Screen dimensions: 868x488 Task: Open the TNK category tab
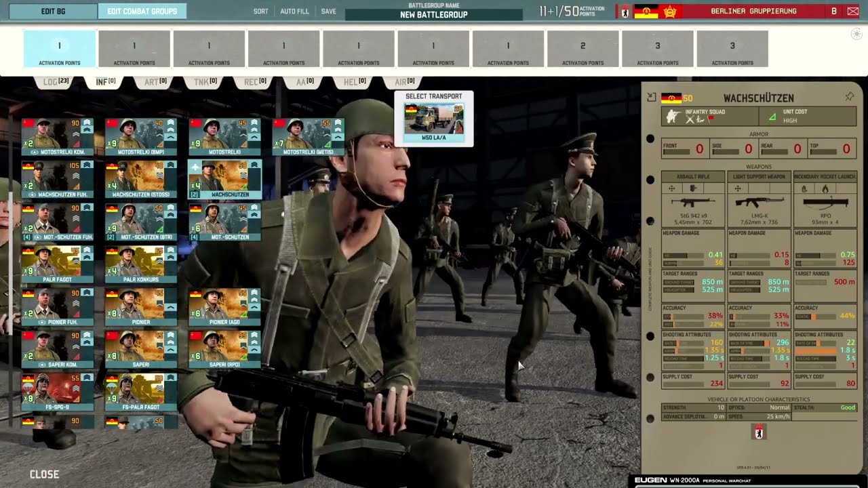pos(205,82)
